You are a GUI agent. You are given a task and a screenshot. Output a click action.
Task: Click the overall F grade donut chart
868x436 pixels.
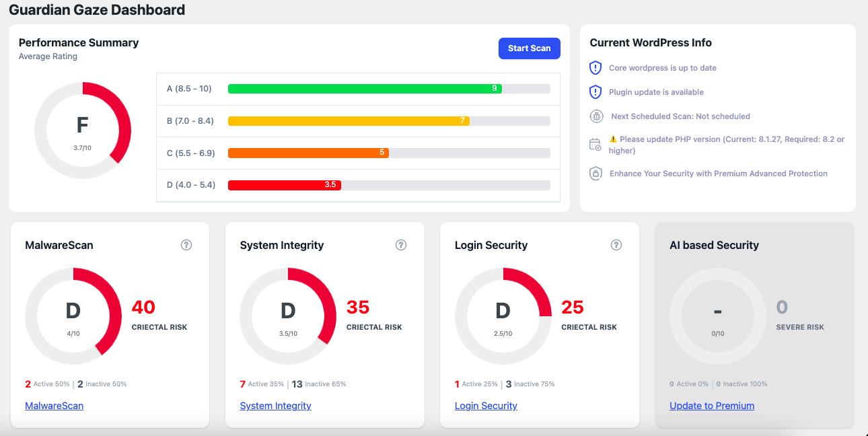83,131
